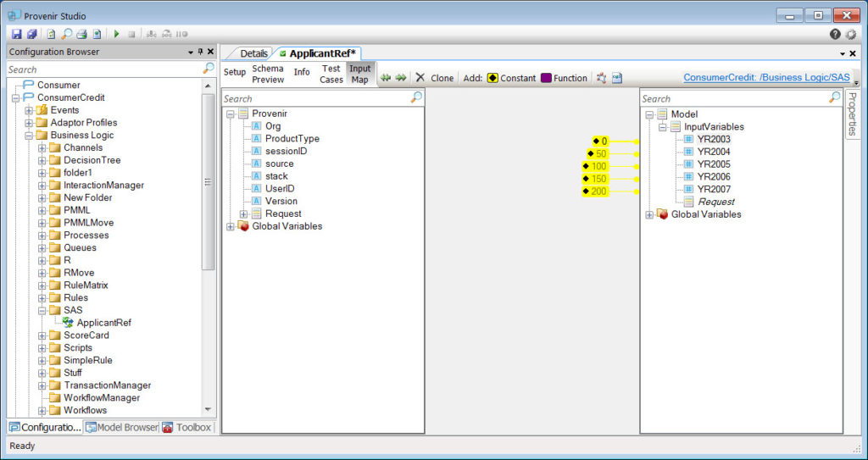Open the Info sub-tab
This screenshot has height=460, width=868.
point(302,73)
